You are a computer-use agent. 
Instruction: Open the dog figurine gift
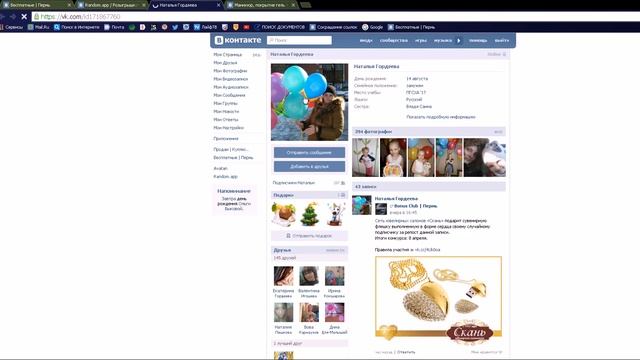click(336, 214)
